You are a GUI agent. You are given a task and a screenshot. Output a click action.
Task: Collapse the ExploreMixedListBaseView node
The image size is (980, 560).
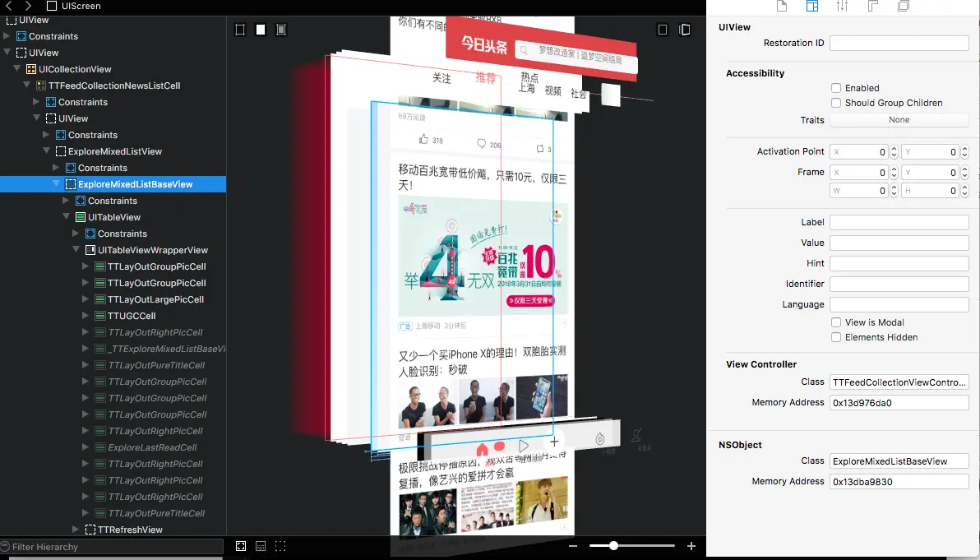tap(56, 183)
